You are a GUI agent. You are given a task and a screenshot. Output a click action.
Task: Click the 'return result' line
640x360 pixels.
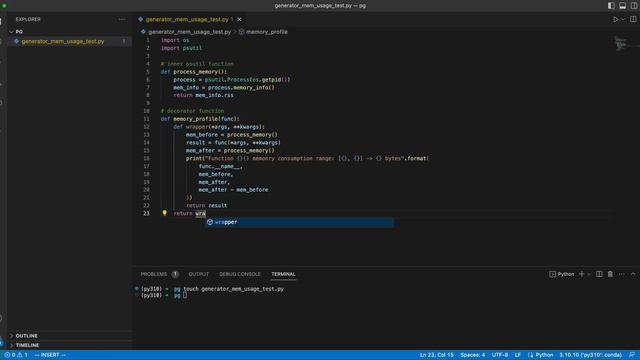coord(207,205)
